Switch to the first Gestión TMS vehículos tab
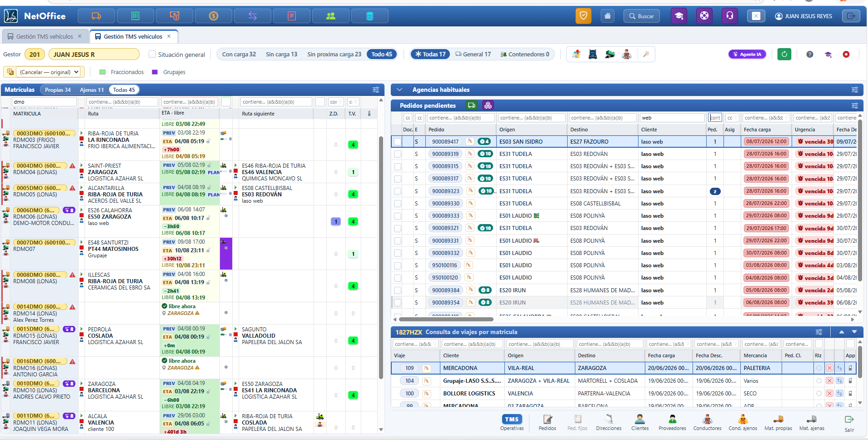This screenshot has height=440, width=868. (45, 36)
